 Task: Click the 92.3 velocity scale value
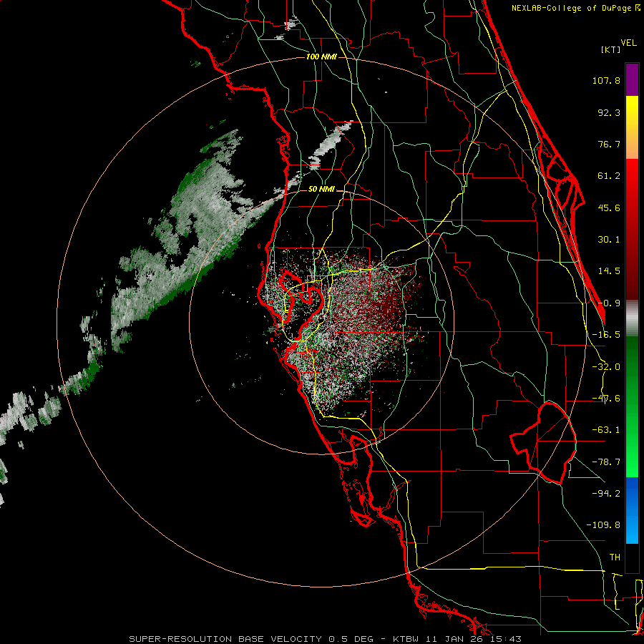[609, 112]
